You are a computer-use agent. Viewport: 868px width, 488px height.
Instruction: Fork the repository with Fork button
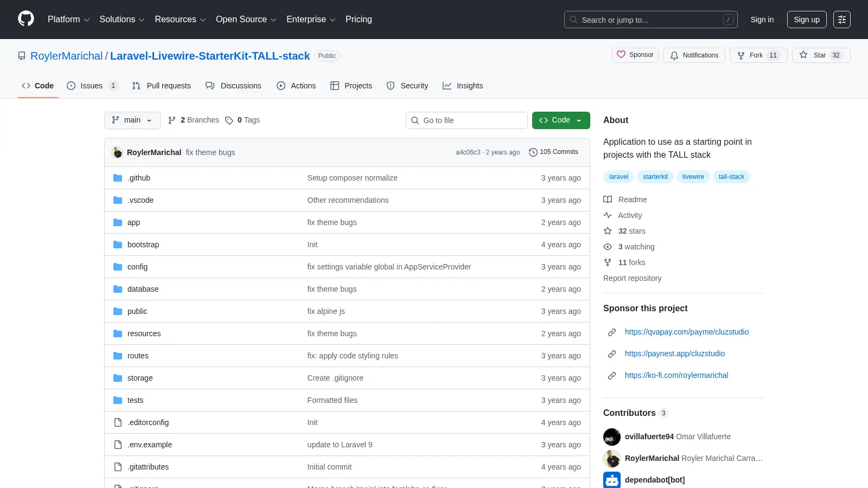(x=758, y=55)
